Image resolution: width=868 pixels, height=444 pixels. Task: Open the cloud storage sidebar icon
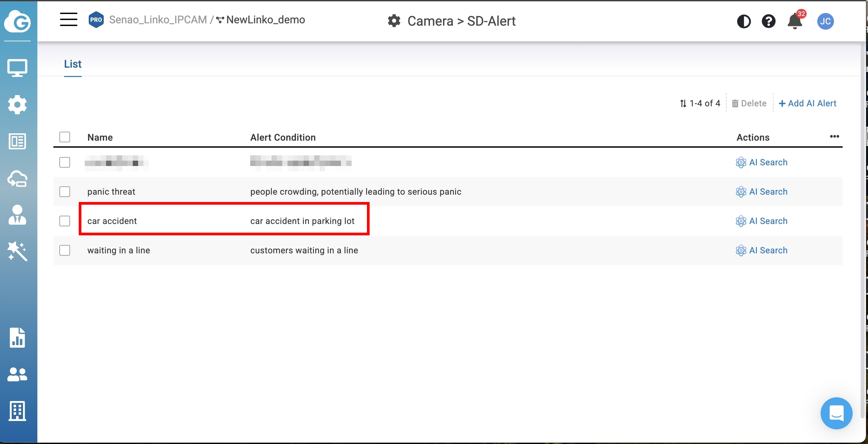pos(17,178)
